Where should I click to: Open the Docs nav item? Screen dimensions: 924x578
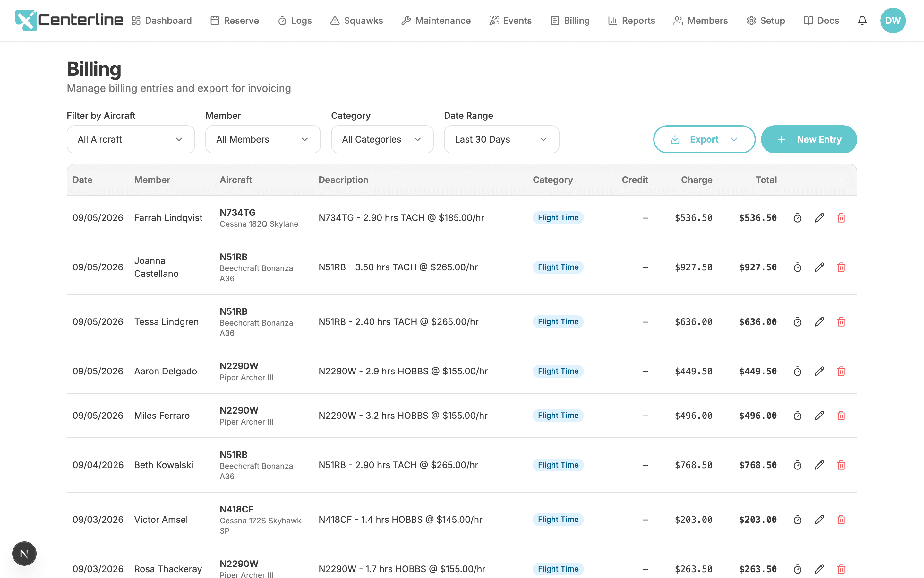pos(821,21)
